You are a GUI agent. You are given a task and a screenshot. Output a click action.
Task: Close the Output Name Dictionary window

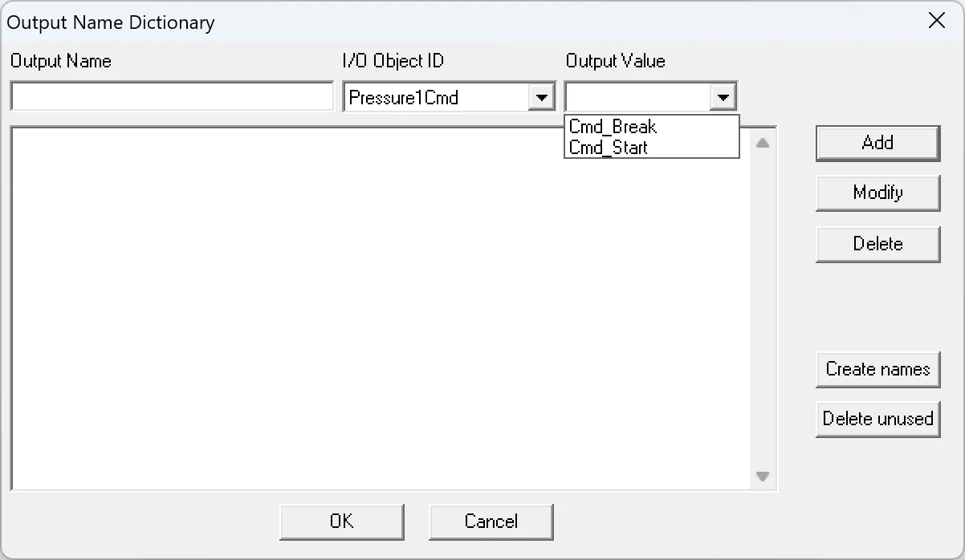click(x=937, y=21)
